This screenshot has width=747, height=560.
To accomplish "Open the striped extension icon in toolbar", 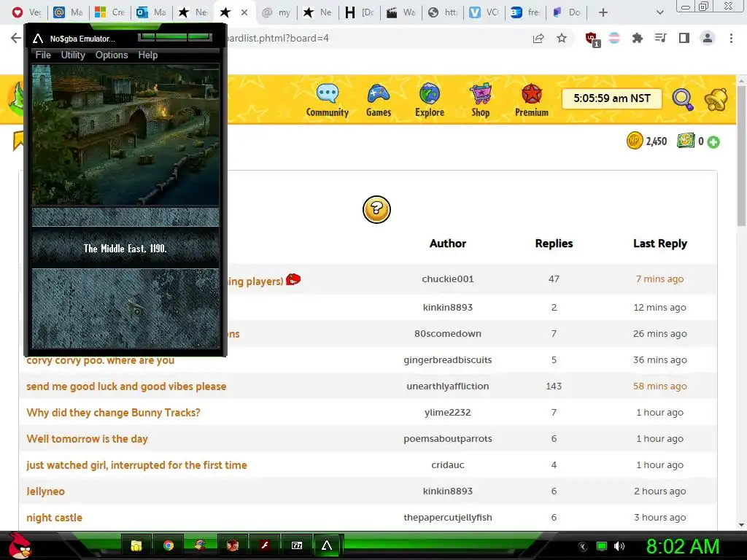I will pyautogui.click(x=614, y=38).
